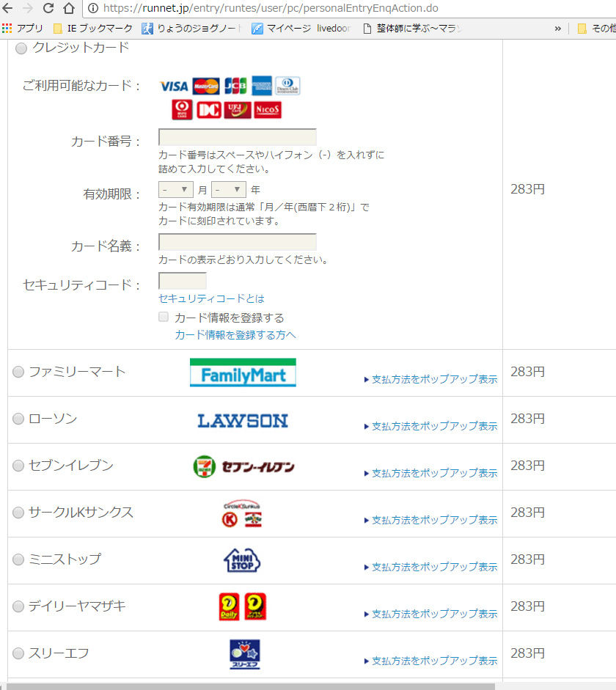The image size is (616, 690).
Task: Click the UFJ card logo
Action: pyautogui.click(x=238, y=110)
